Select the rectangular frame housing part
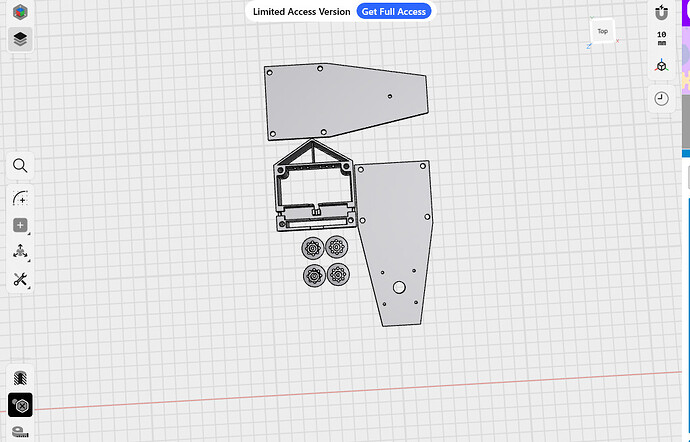 [x=314, y=186]
